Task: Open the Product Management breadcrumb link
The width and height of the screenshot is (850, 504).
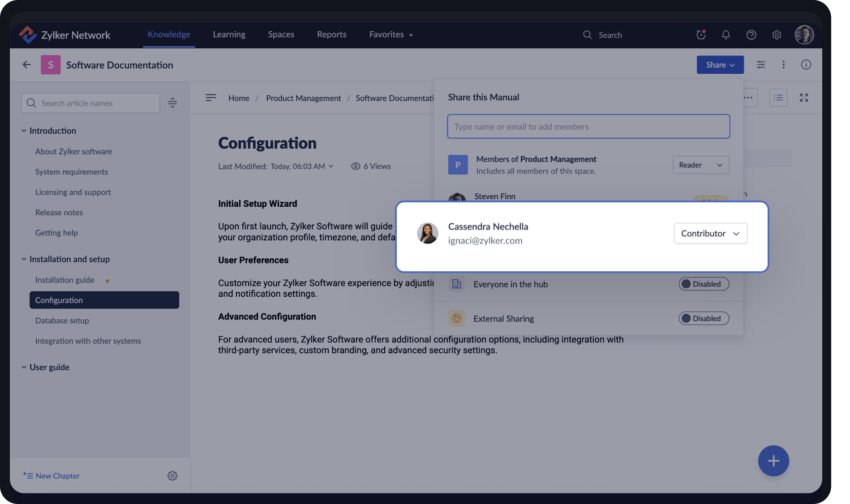Action: pyautogui.click(x=303, y=98)
